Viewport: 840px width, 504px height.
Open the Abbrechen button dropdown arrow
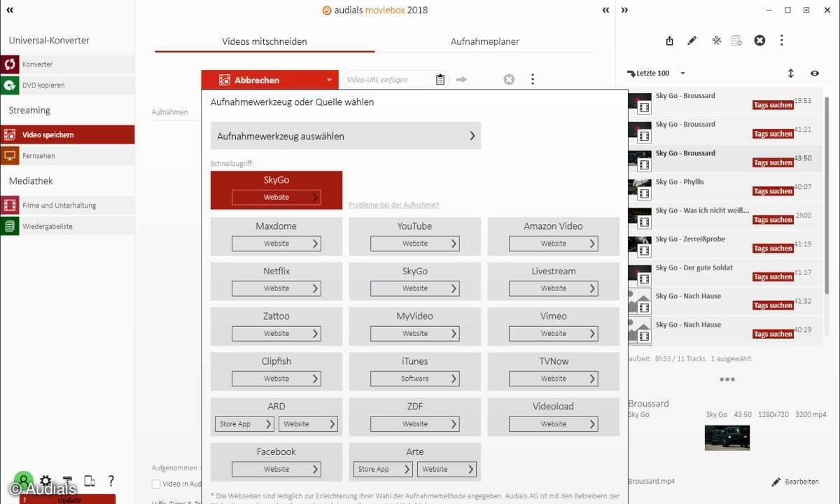point(329,80)
